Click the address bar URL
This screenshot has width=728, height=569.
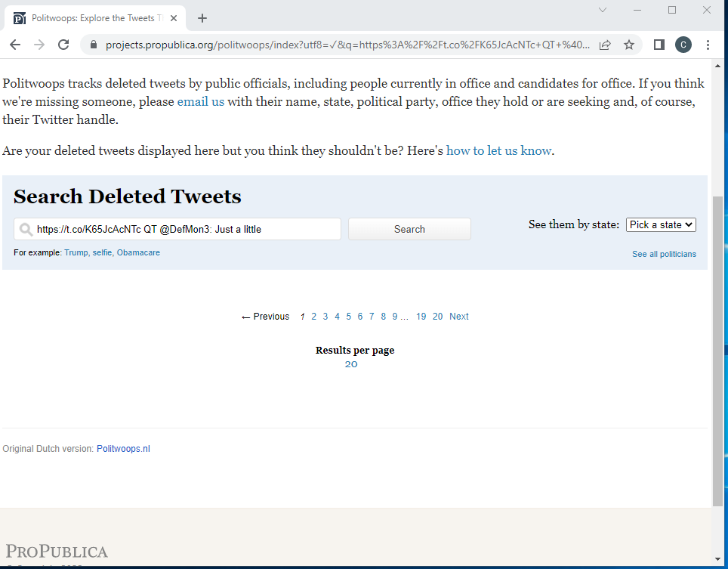pos(347,45)
